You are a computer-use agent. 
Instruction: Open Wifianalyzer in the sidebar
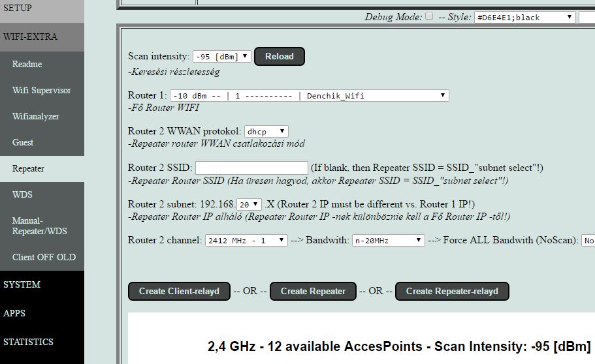point(42,116)
